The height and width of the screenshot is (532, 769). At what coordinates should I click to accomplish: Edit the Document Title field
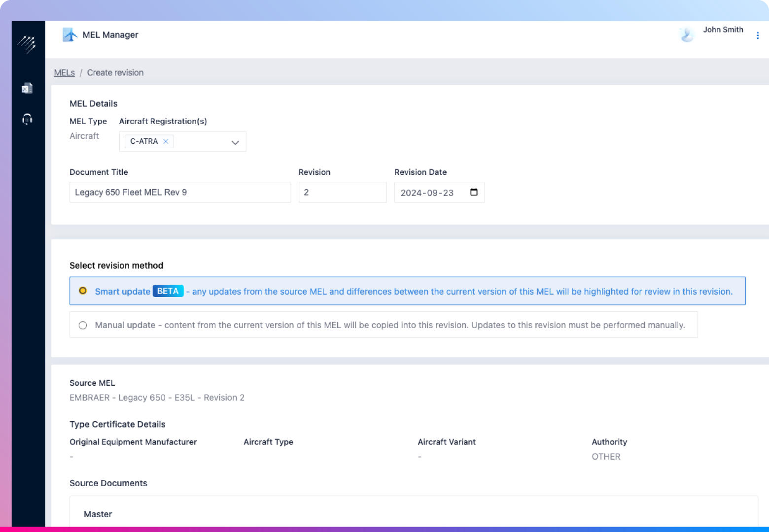[x=180, y=193]
